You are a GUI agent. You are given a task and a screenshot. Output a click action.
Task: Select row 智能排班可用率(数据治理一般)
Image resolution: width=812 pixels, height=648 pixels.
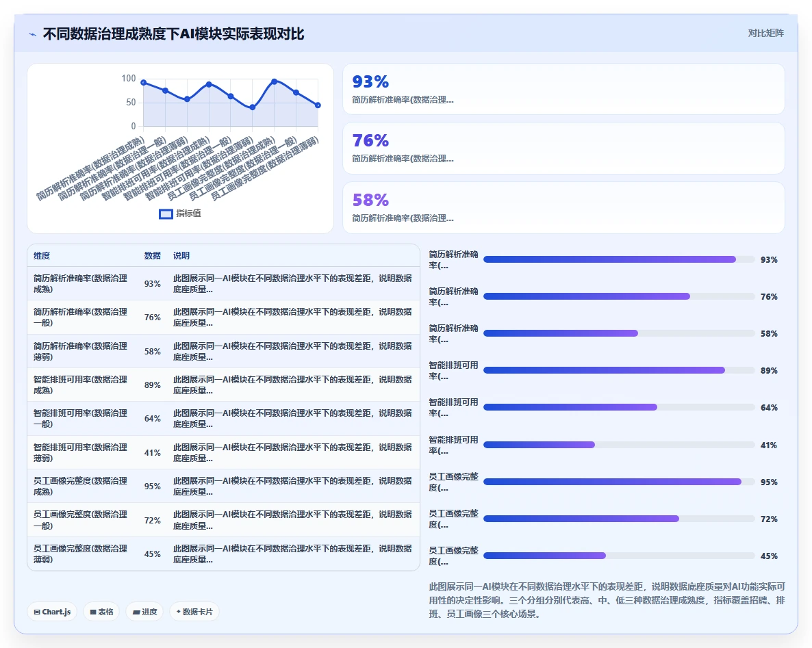tap(223, 419)
